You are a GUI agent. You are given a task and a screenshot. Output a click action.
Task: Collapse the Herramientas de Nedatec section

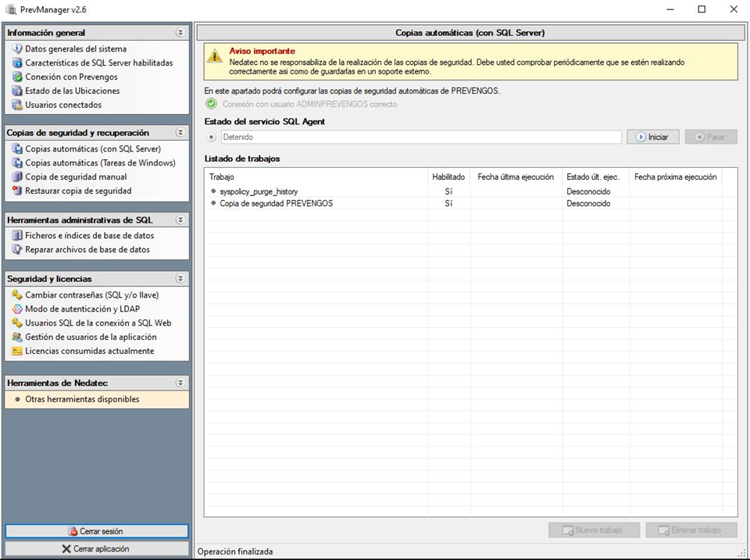click(180, 383)
